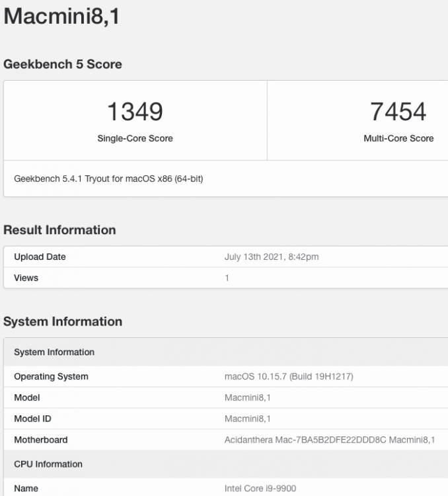The width and height of the screenshot is (448, 496).
Task: Select the views count value 1
Action: (227, 278)
